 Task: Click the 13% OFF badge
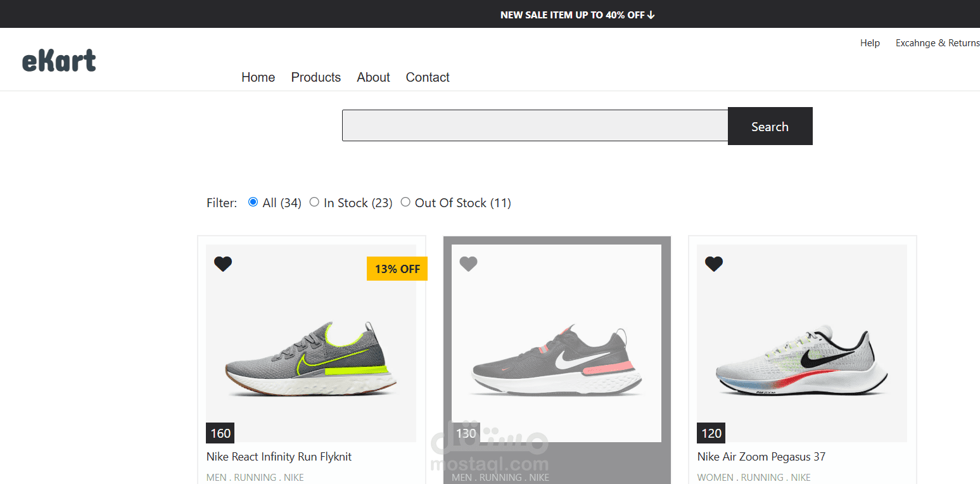coord(397,269)
